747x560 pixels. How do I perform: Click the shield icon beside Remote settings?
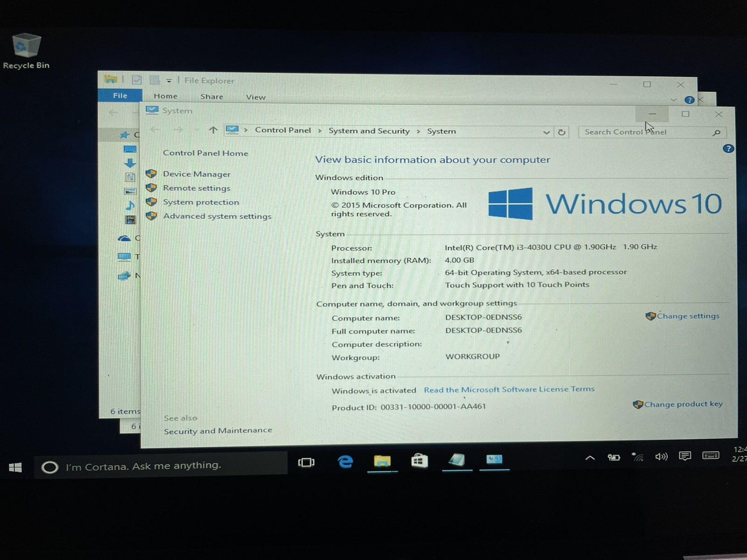pos(151,188)
